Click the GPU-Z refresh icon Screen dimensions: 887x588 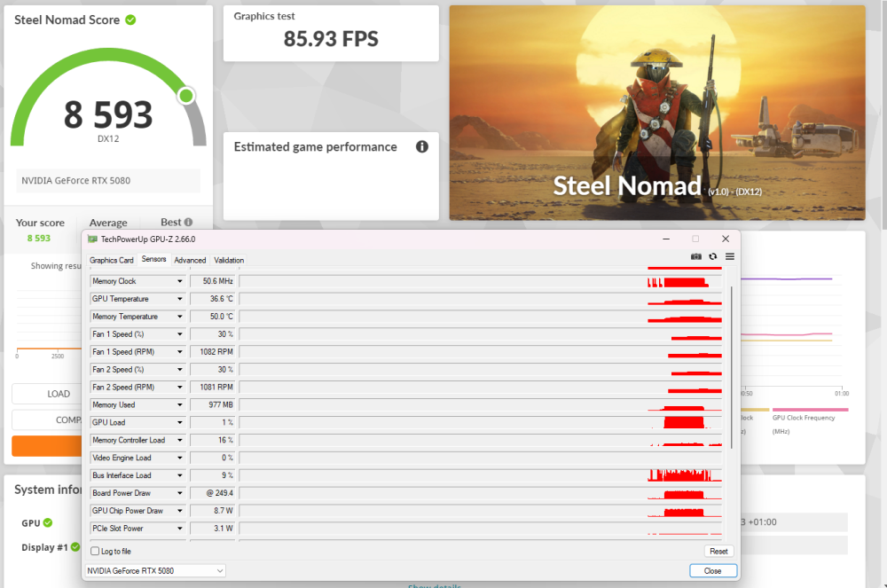713,256
